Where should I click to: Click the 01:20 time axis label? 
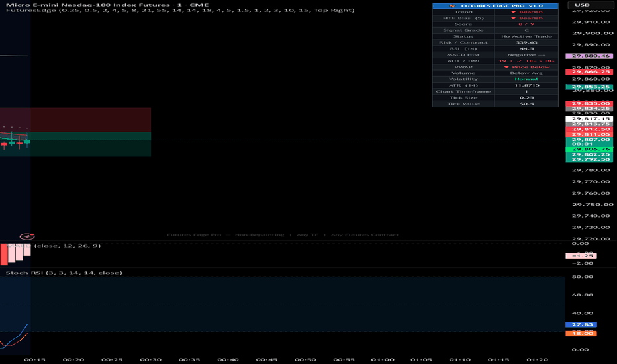click(537, 359)
